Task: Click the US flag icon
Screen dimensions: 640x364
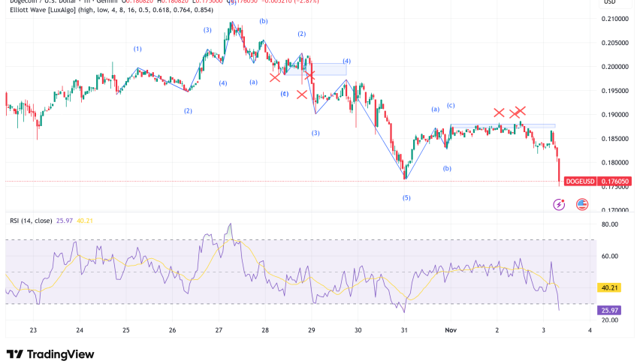Action: point(582,204)
